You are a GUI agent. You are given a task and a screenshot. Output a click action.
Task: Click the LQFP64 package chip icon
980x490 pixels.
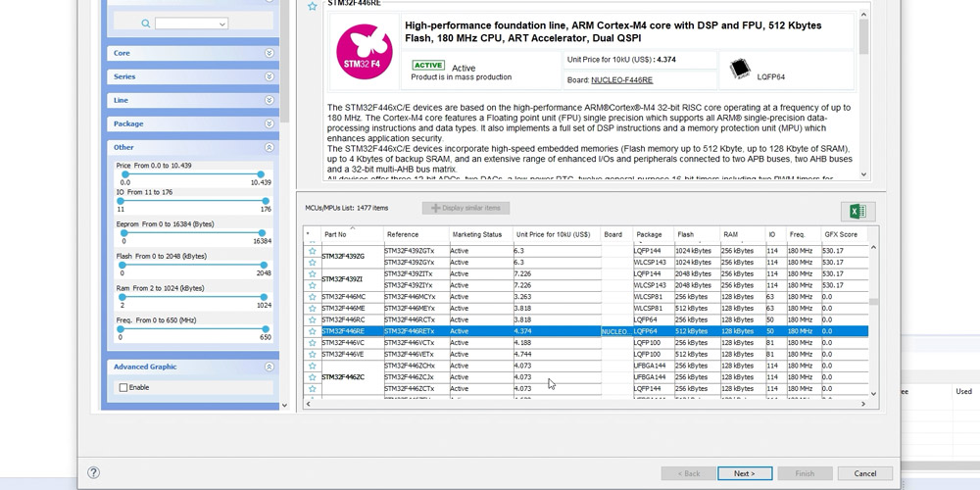pyautogui.click(x=740, y=69)
